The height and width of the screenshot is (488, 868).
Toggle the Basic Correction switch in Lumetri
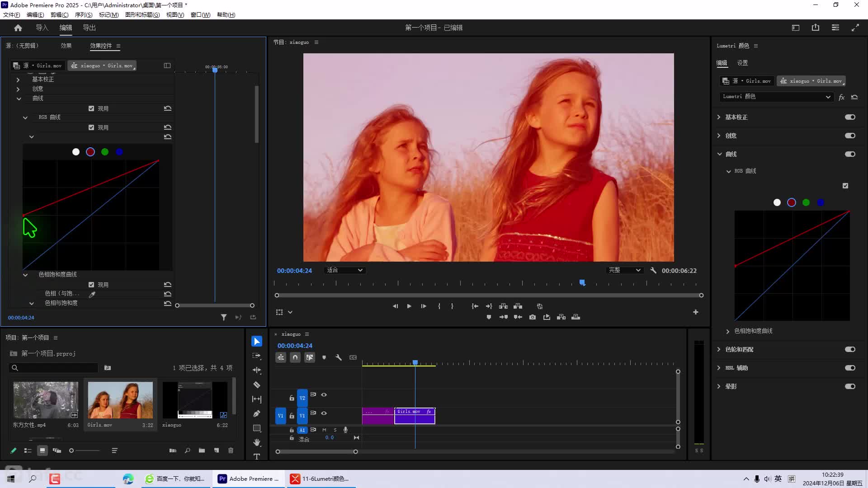pyautogui.click(x=850, y=117)
